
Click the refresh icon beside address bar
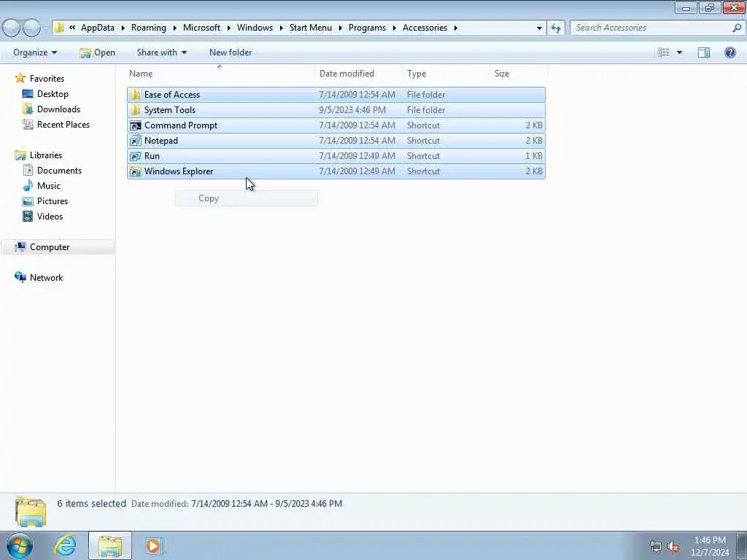555,28
